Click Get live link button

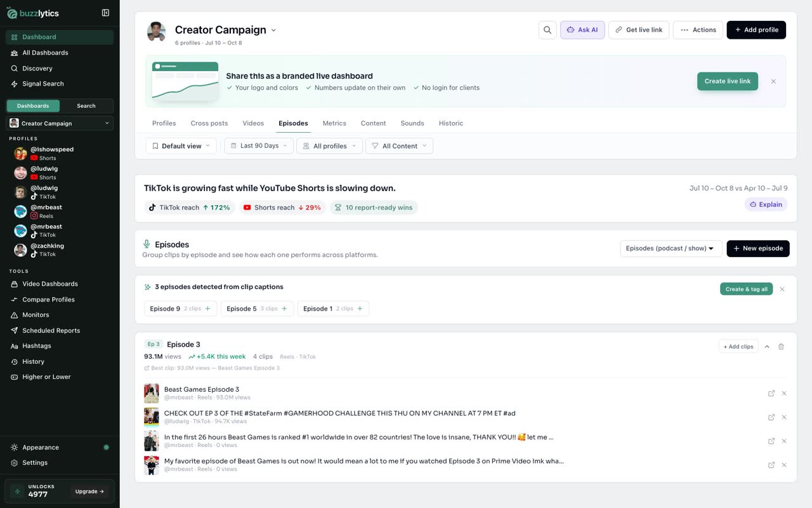point(639,30)
